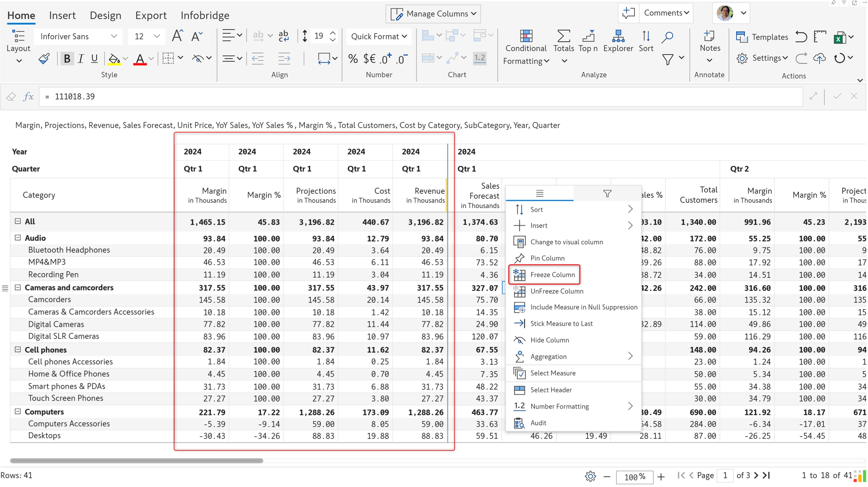Screen dimensions: 868x487
Task: Click the Export to Excel icon
Action: tap(840, 38)
